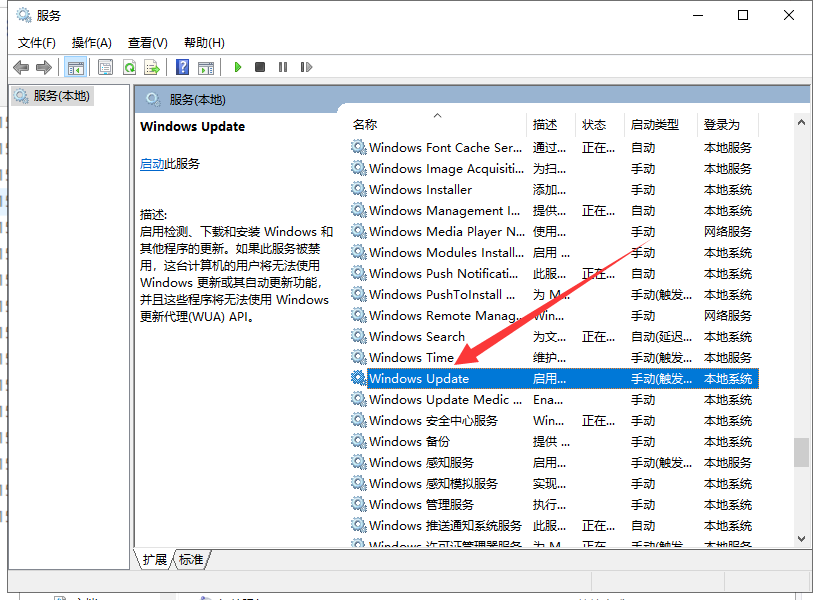Screen dimensions: 820x600
Task: Open the Properties dialog icon
Action: point(104,66)
